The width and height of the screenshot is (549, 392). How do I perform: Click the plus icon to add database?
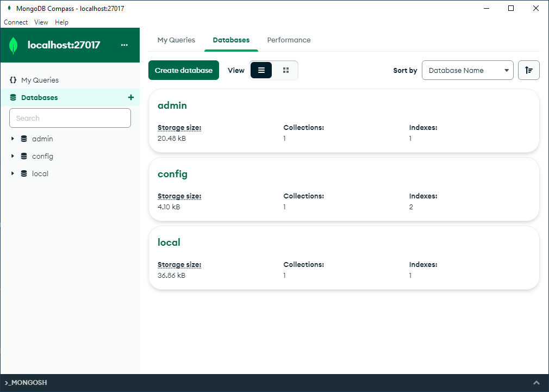pos(130,97)
